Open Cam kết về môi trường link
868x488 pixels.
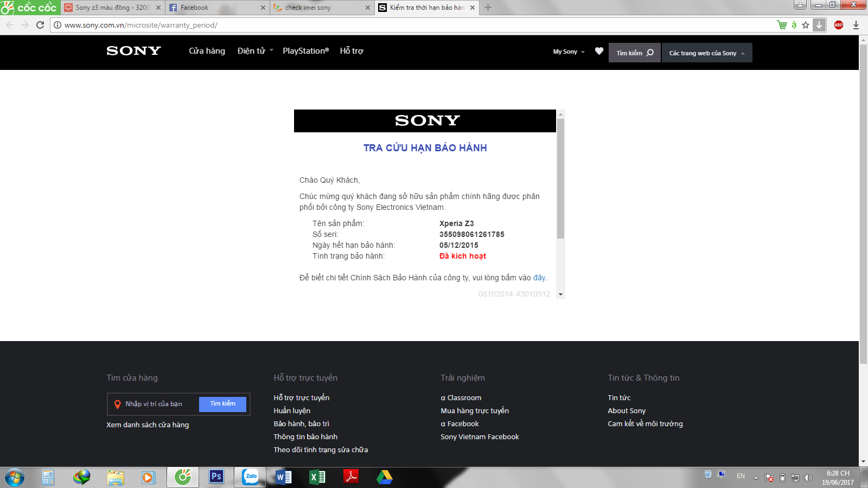646,423
